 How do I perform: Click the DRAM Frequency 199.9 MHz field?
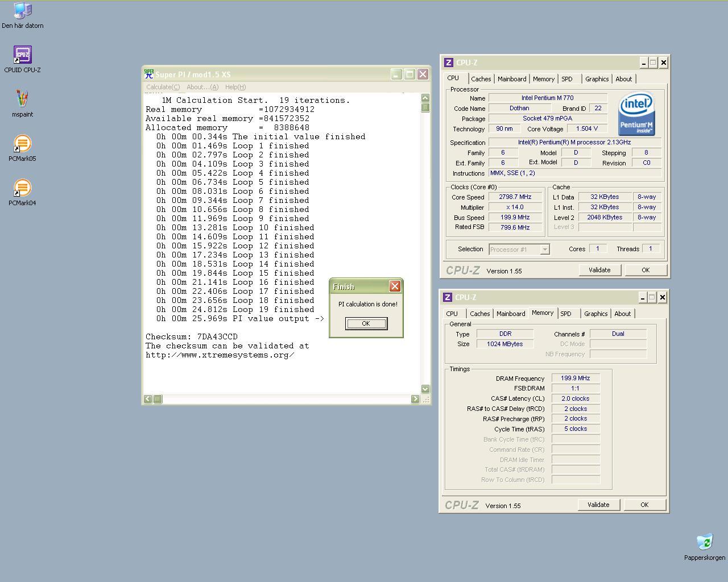point(576,378)
